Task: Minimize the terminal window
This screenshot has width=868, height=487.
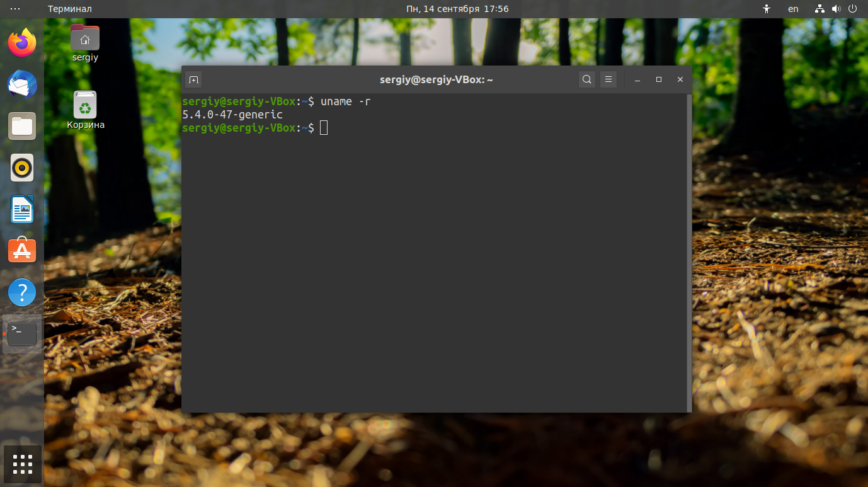Action: (x=637, y=79)
